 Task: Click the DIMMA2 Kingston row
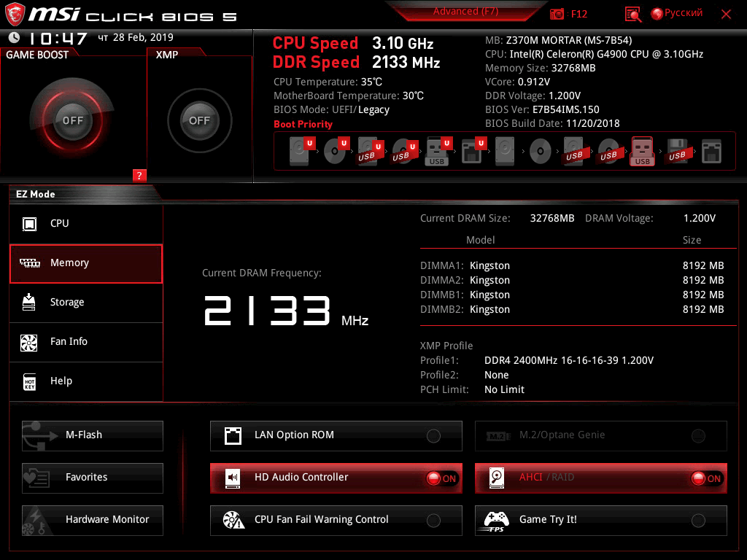coord(572,281)
